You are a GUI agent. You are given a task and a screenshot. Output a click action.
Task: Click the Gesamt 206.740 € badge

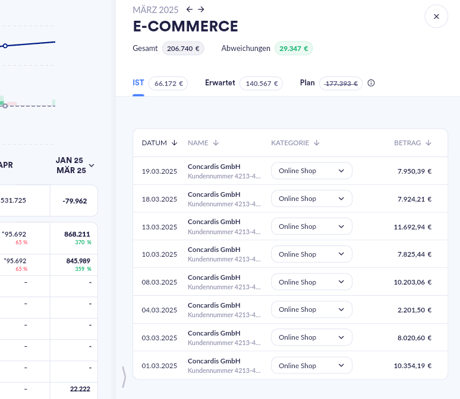click(183, 49)
